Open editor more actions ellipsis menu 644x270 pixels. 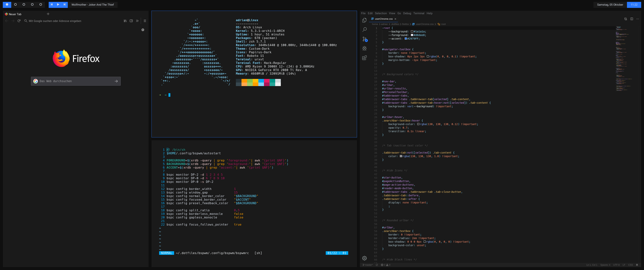click(637, 19)
